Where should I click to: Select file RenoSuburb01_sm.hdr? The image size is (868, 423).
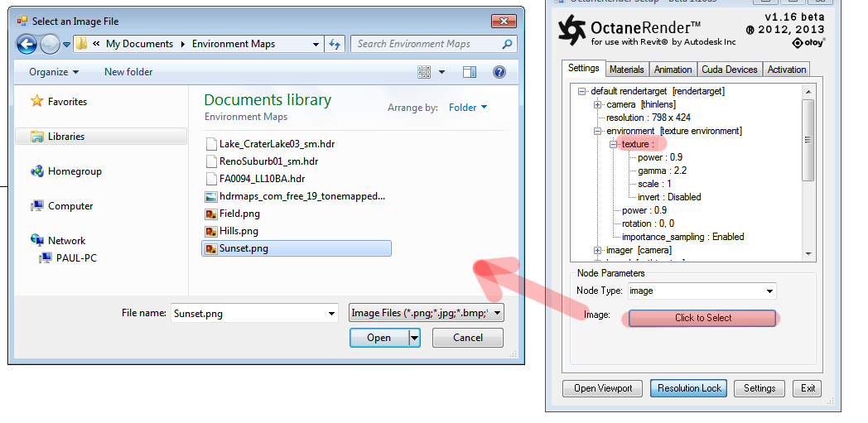[263, 161]
